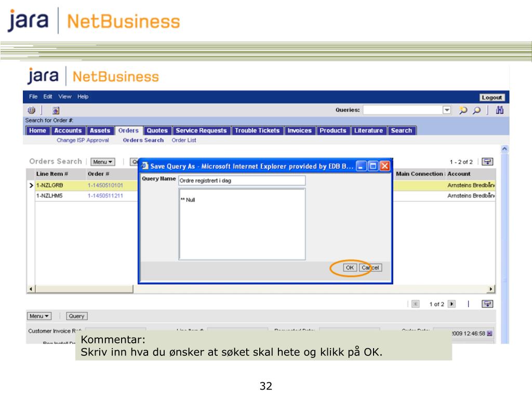This screenshot has width=532, height=399.
Task: Click the Orders Search sub-tab link
Action: (x=143, y=140)
